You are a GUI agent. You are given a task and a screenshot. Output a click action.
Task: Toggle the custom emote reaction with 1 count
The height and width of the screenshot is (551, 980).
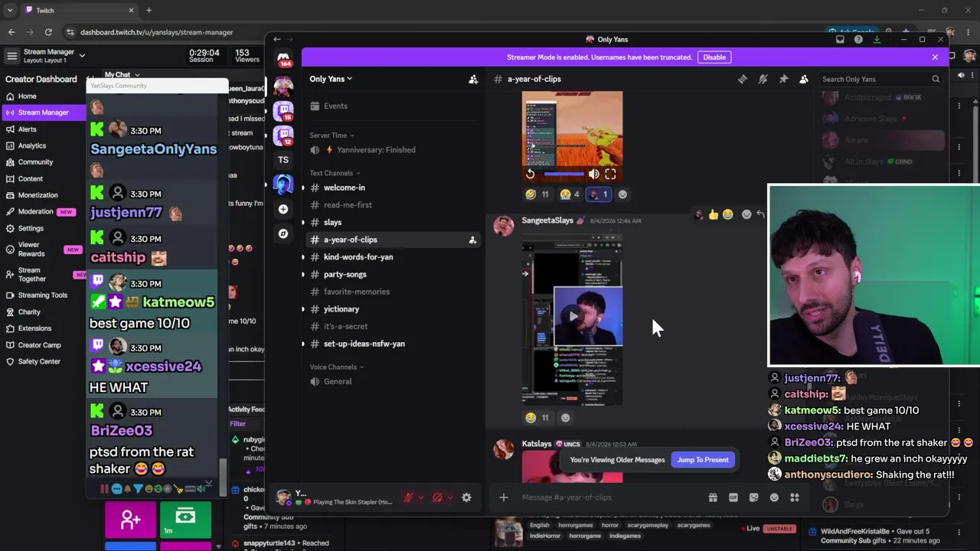(x=597, y=194)
